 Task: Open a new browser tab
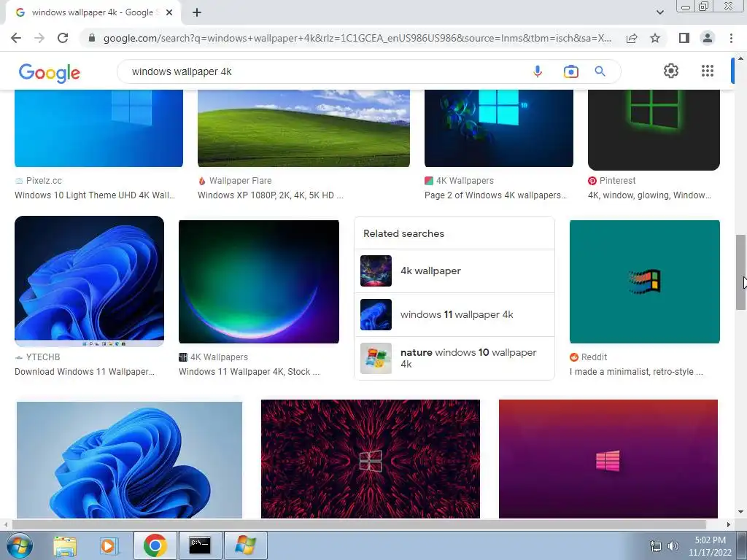click(197, 13)
